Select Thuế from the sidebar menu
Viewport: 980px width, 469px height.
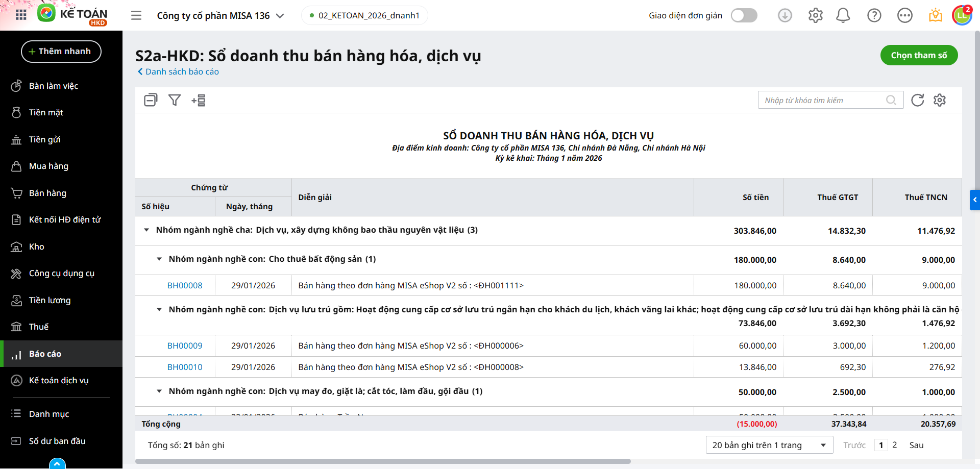click(x=39, y=327)
